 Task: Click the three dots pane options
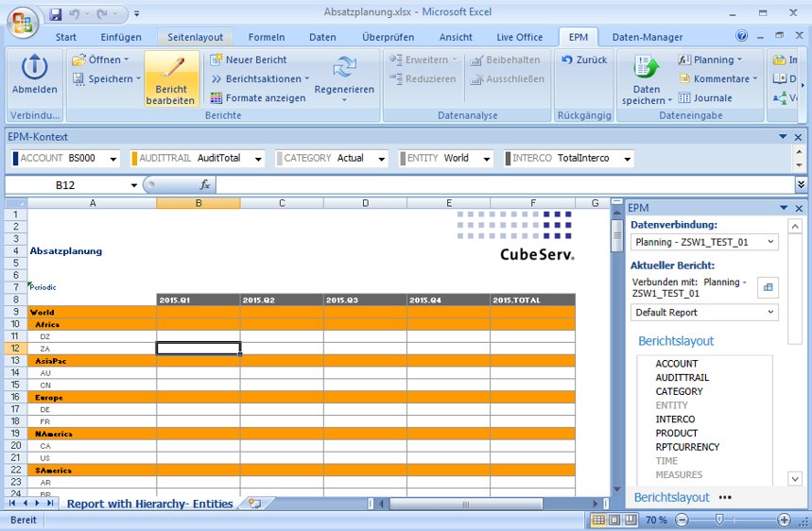pyautogui.click(x=725, y=497)
